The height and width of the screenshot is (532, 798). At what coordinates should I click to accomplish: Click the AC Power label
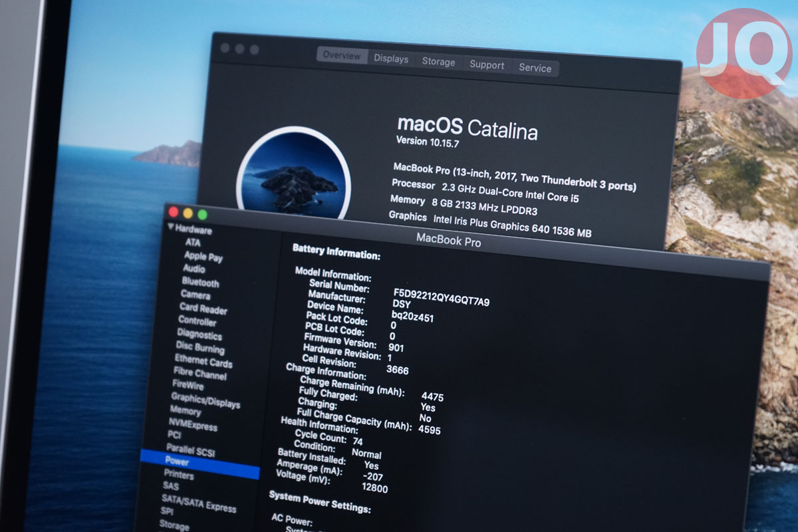click(x=291, y=519)
